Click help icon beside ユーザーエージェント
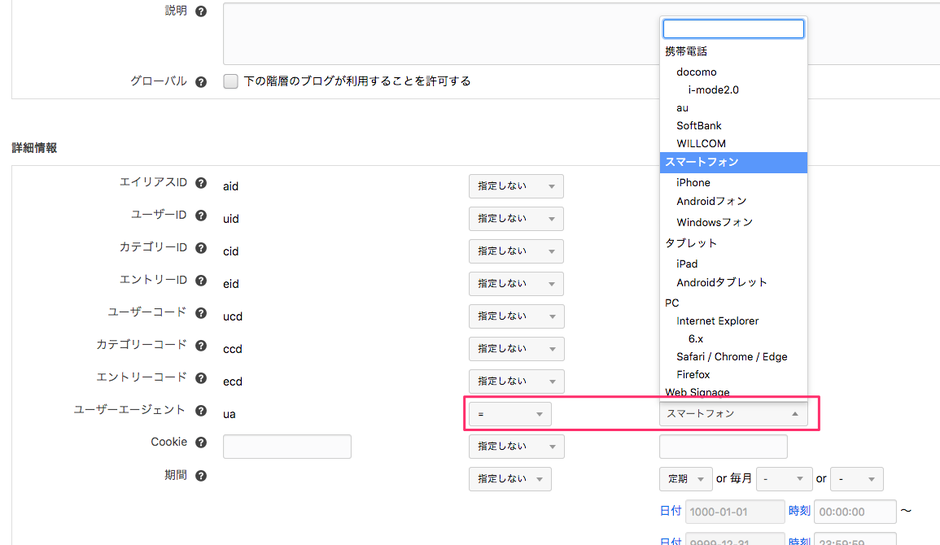 coord(201,411)
